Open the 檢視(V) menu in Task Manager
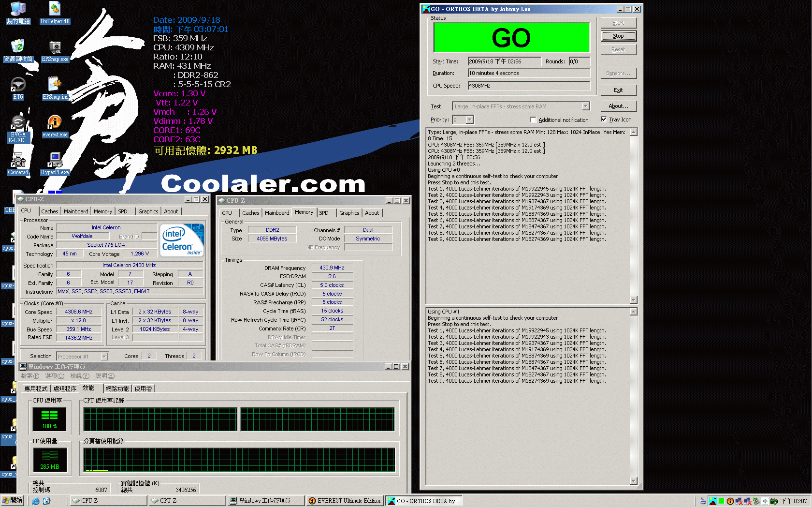Screen dimensions: 812x508 (x=80, y=376)
